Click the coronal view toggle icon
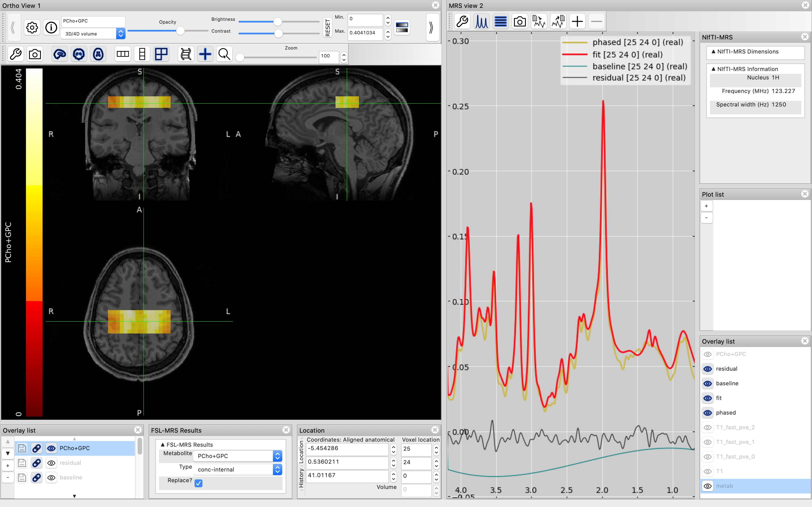The image size is (812, 507). (x=79, y=54)
